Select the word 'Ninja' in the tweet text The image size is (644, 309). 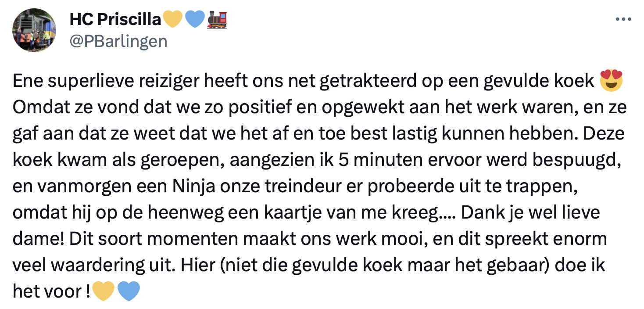pyautogui.click(x=192, y=186)
